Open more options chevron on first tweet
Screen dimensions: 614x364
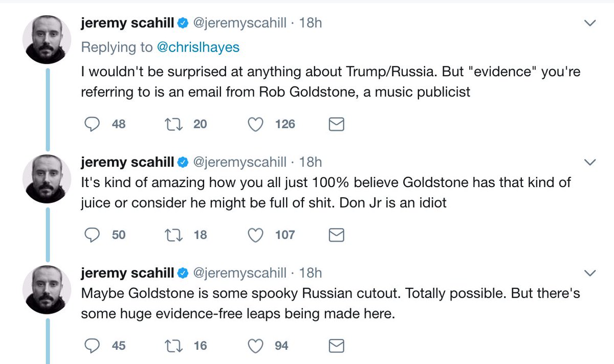click(590, 24)
